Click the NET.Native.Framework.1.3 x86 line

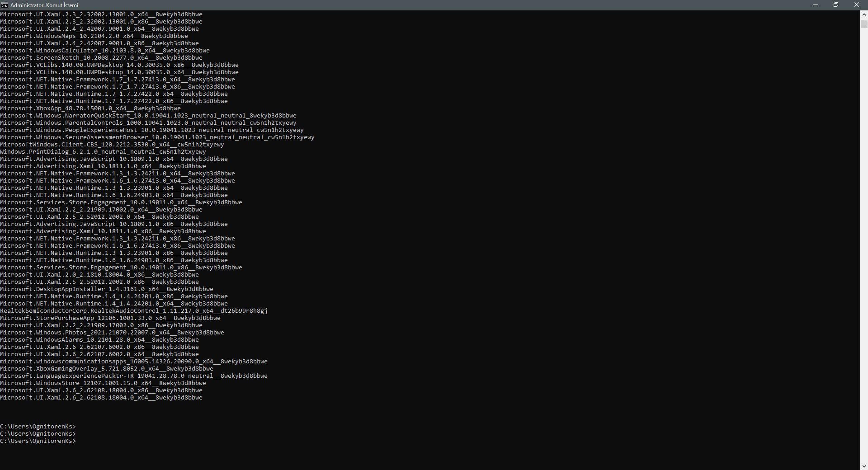point(118,239)
